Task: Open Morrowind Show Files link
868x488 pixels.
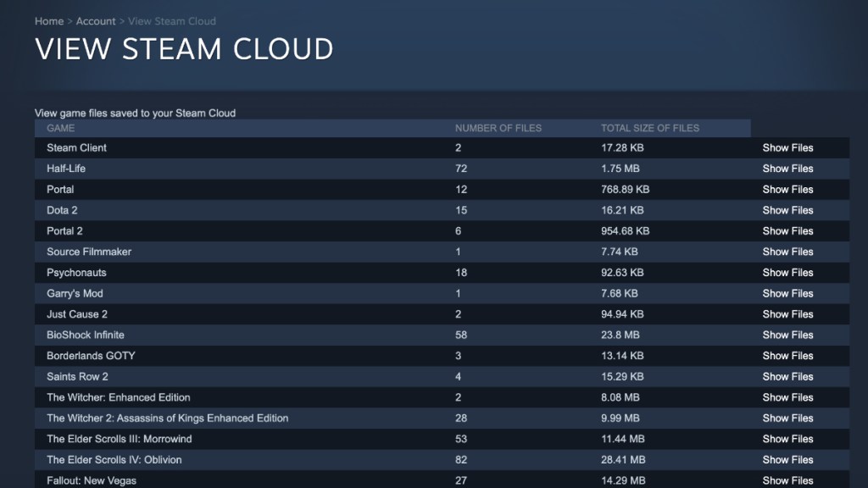Action: pos(787,439)
